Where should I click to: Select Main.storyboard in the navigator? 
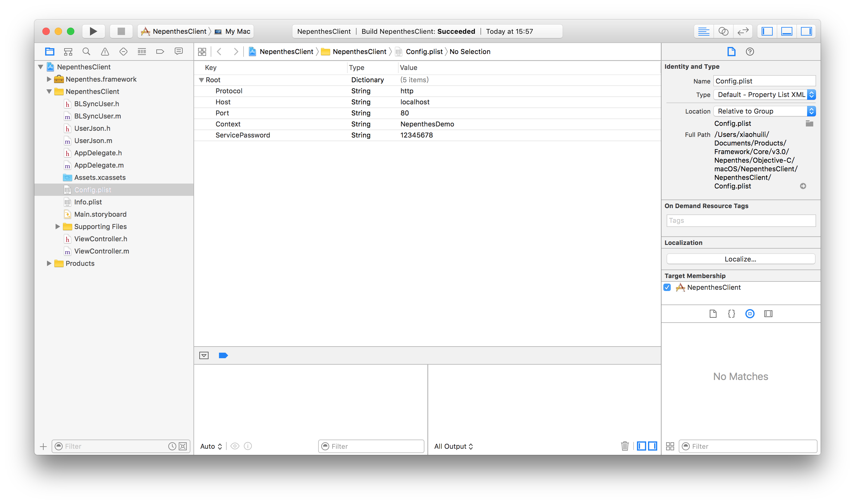coord(100,214)
